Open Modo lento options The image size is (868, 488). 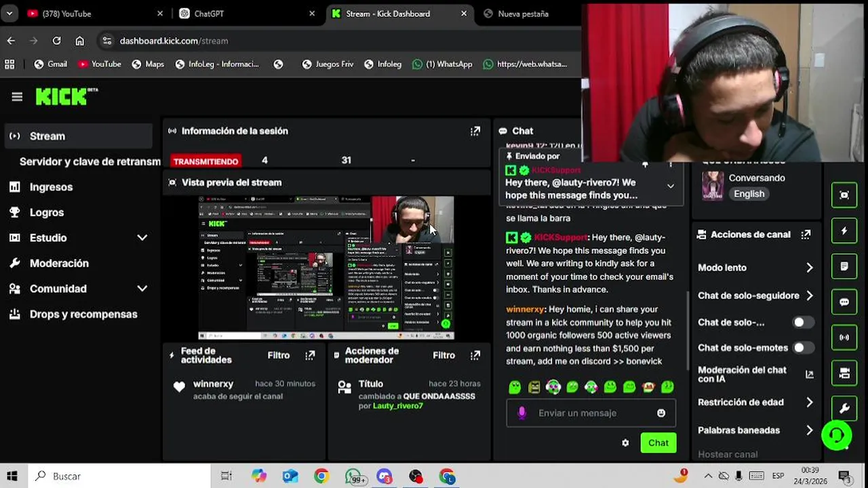[755, 268]
